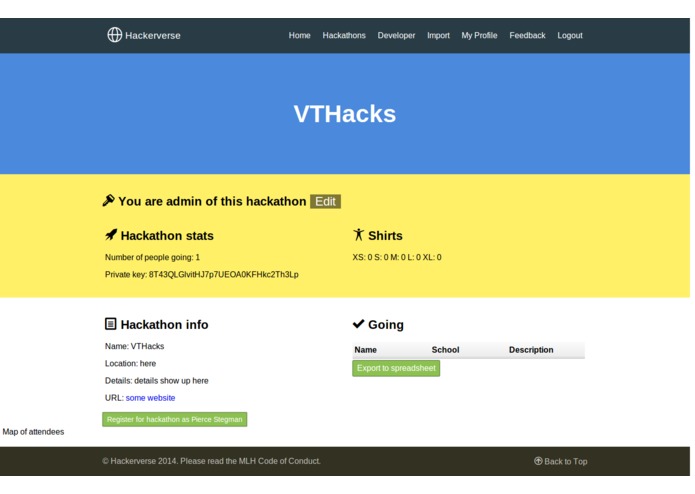Screen dimensions: 695x494
Task: Open the Hackathons nav link
Action: [x=344, y=35]
